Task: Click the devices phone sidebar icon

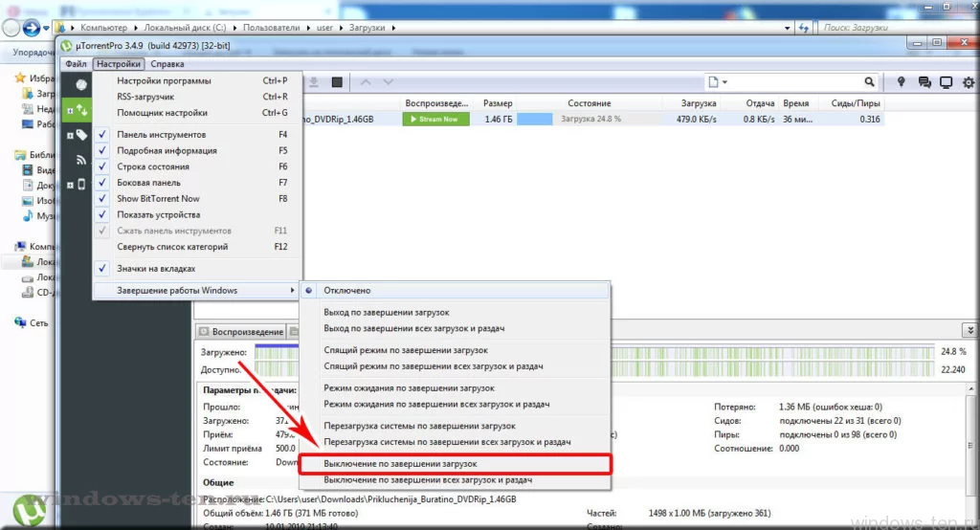Action: (81, 185)
